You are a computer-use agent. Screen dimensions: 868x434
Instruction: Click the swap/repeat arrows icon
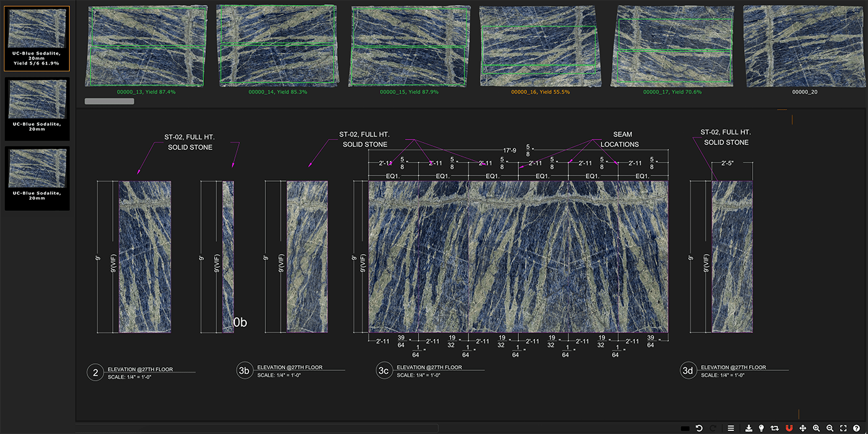[x=774, y=428]
